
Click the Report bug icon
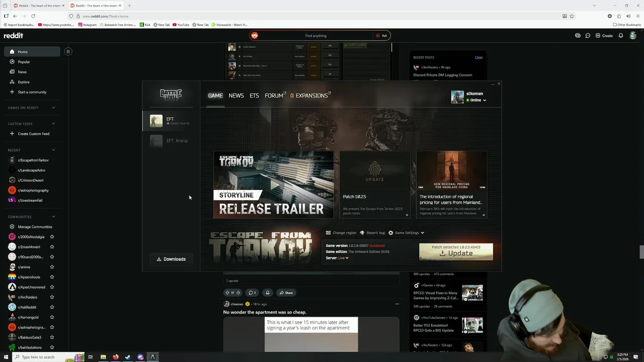(362, 233)
